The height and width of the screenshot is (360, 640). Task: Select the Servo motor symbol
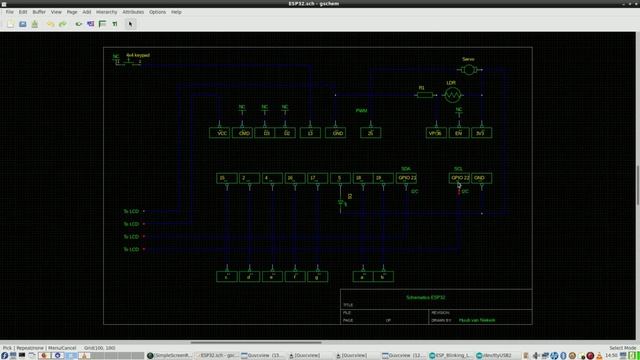tap(469, 70)
